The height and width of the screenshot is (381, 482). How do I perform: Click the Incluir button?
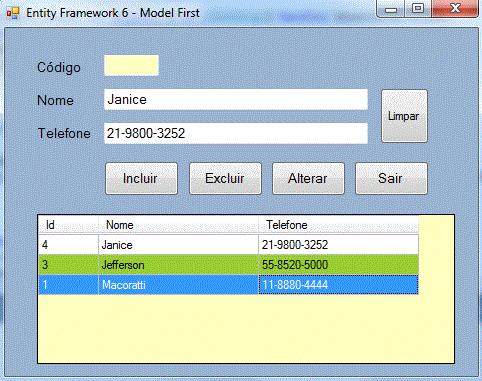(141, 178)
